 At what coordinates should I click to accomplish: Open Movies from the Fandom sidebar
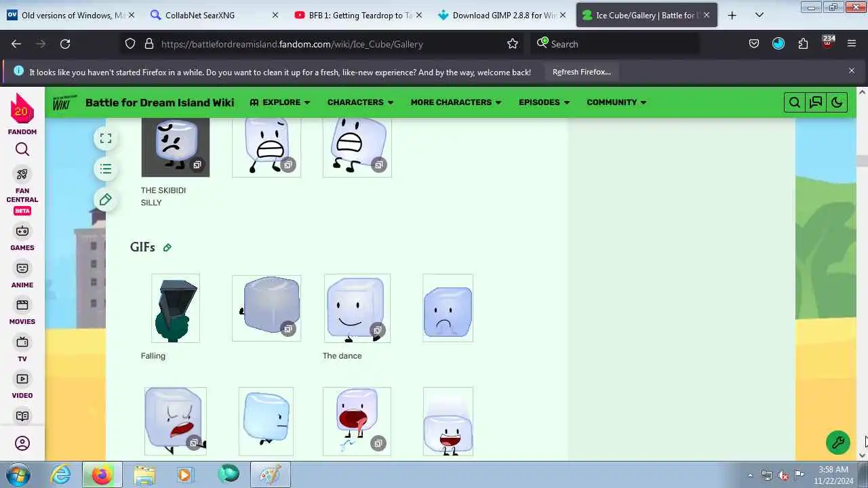pos(22,312)
